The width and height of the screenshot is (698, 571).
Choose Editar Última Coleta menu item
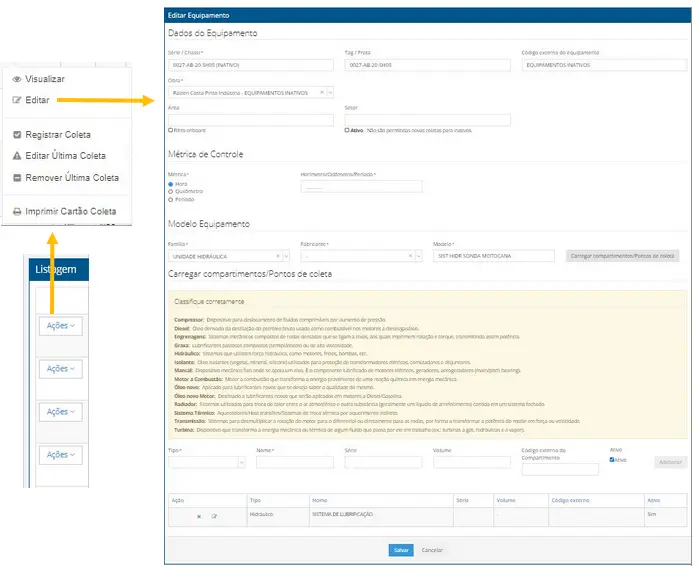[x=65, y=156]
